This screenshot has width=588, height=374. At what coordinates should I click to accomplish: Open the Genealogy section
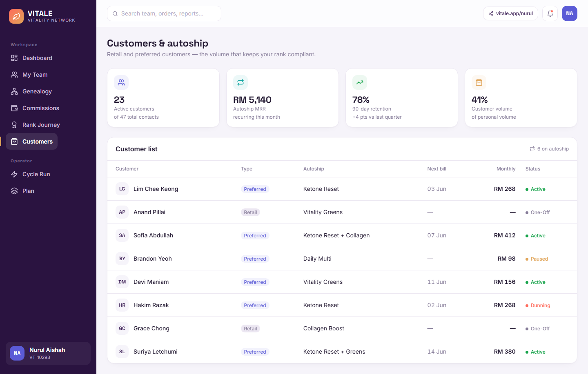31,91
